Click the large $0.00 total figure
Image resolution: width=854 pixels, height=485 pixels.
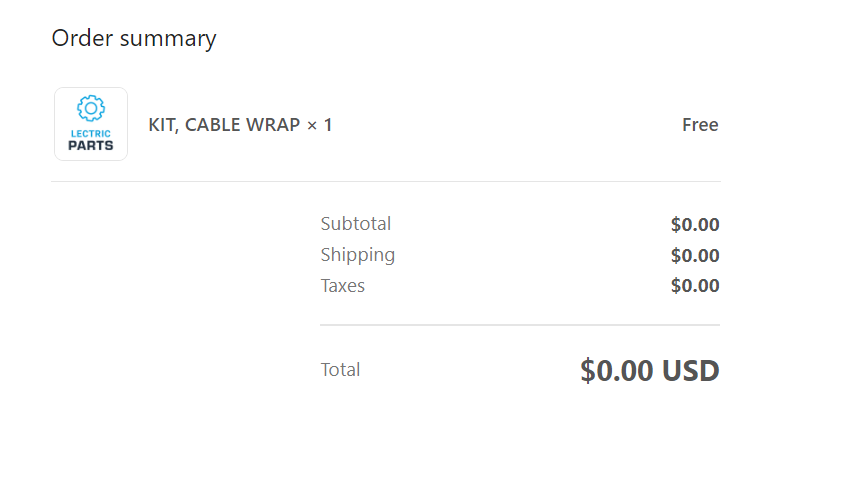tap(617, 371)
